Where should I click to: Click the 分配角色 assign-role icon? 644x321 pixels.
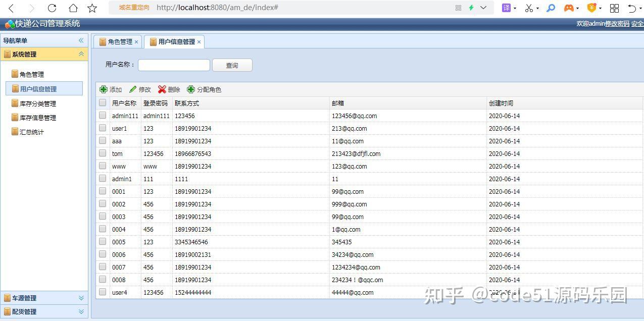pyautogui.click(x=190, y=89)
